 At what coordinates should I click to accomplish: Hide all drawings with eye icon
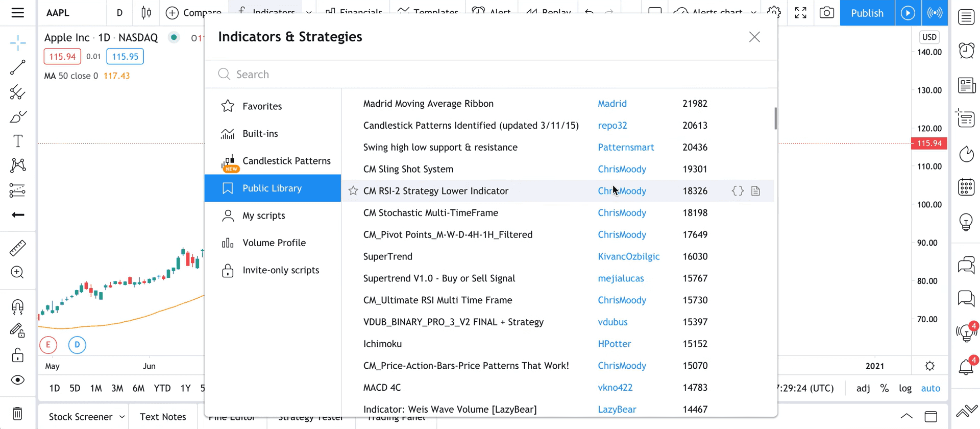tap(18, 380)
